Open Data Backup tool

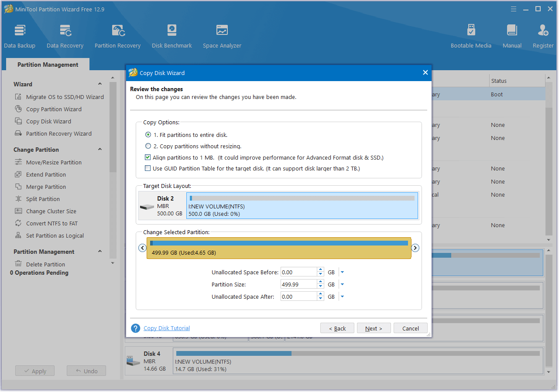pos(20,36)
